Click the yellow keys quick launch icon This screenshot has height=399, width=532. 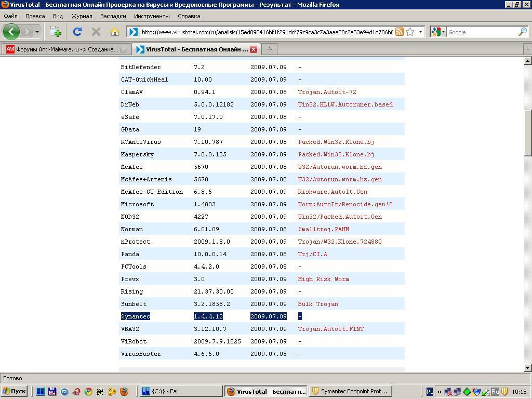tap(112, 392)
